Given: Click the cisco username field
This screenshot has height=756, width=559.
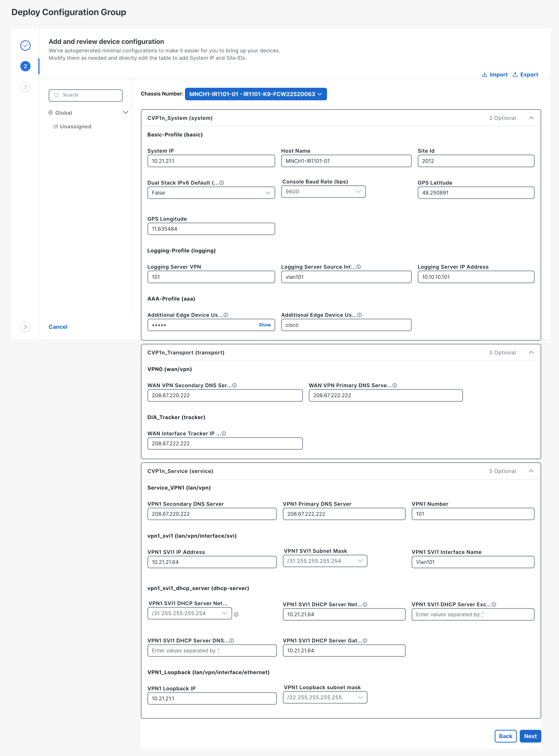Looking at the screenshot, I should point(346,325).
